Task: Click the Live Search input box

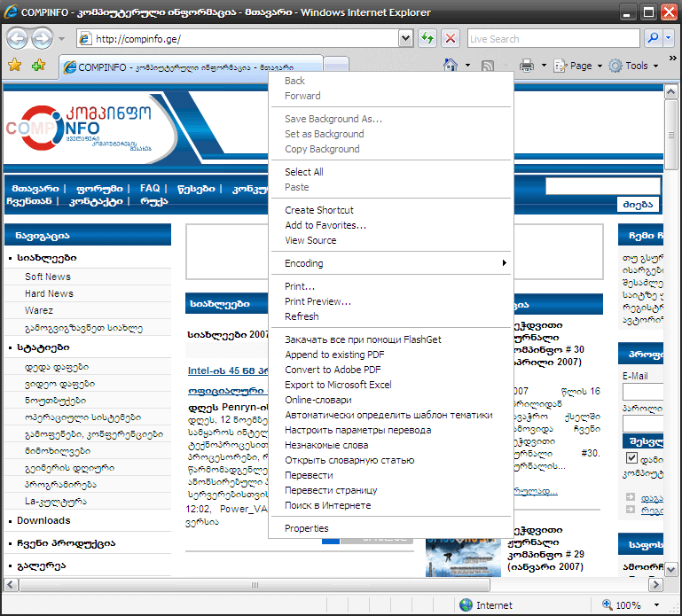Action: pos(553,39)
